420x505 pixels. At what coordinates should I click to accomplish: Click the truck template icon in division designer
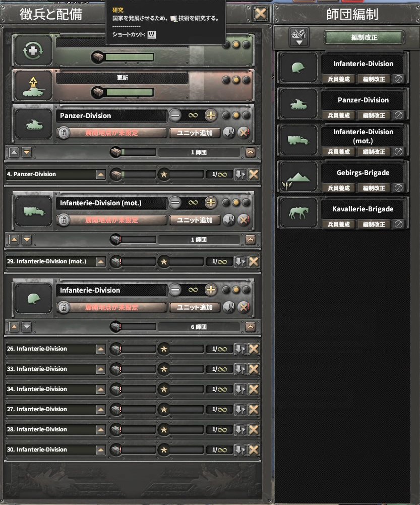[x=298, y=140]
